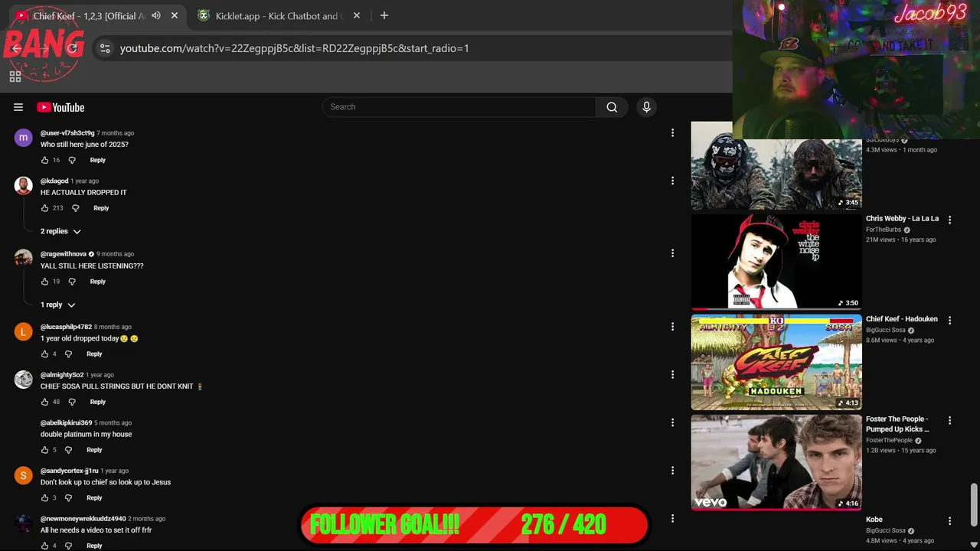Open options menu for ragewithnova's comment

click(672, 253)
